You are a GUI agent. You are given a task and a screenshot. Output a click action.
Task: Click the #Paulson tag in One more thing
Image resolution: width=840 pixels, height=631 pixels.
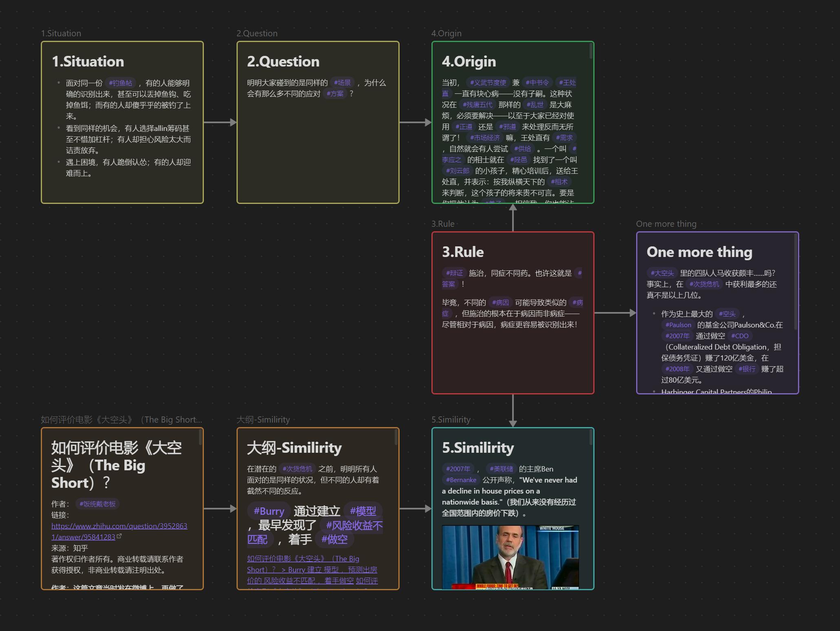tap(678, 325)
